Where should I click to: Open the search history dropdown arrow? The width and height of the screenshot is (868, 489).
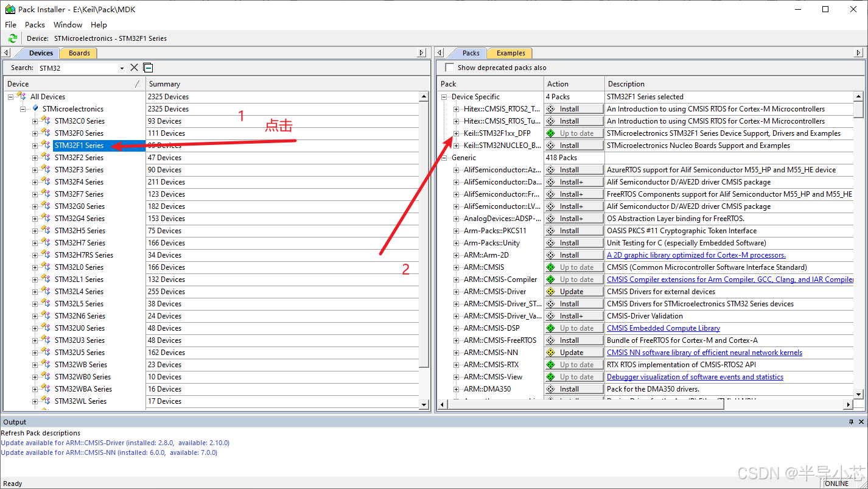point(122,68)
